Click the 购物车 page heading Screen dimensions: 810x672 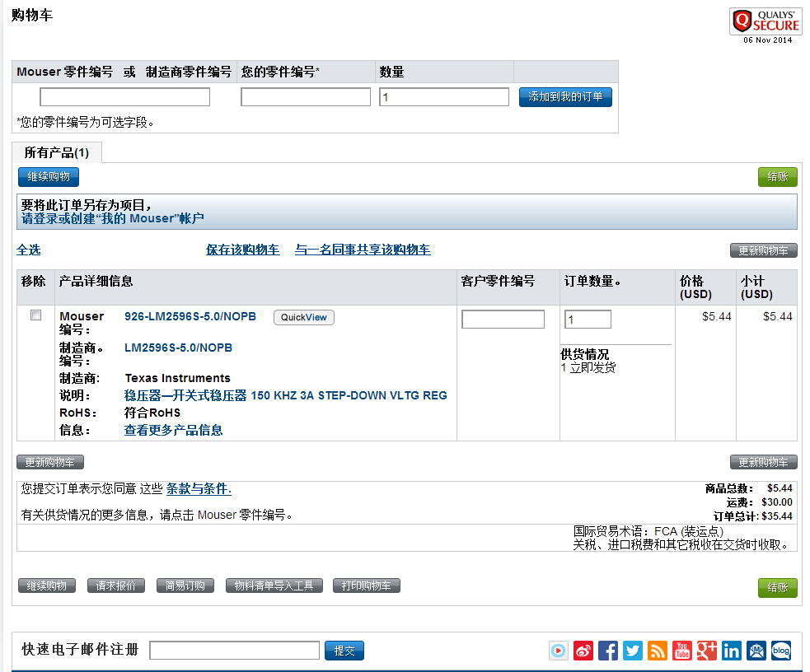(32, 16)
